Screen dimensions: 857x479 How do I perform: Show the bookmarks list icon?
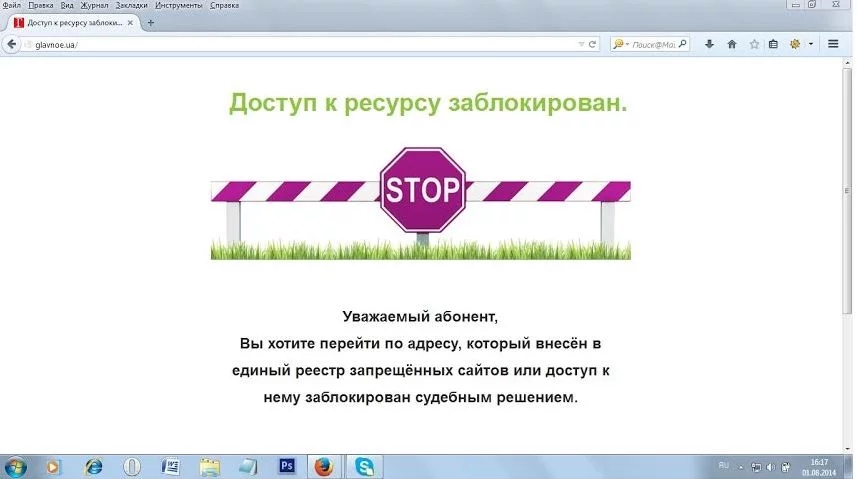pyautogui.click(x=773, y=44)
